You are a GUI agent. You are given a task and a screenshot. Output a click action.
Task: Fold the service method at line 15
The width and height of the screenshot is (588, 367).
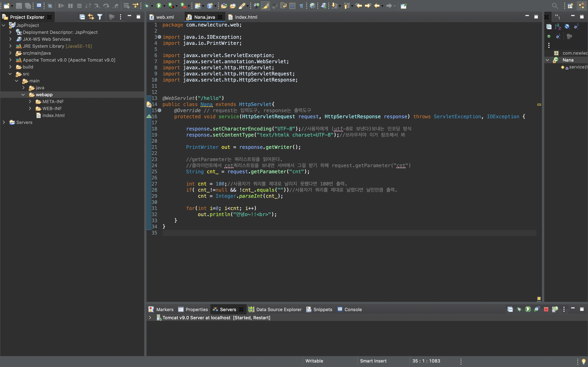click(160, 111)
